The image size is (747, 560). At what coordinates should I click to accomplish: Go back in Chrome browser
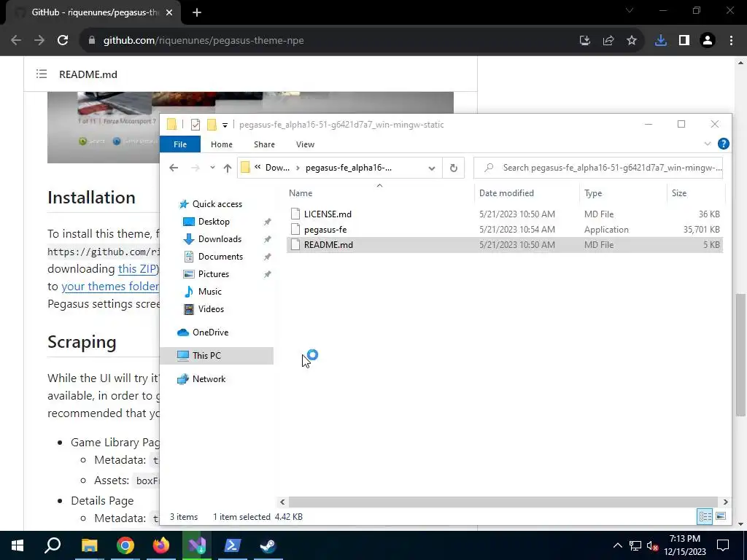(x=16, y=41)
